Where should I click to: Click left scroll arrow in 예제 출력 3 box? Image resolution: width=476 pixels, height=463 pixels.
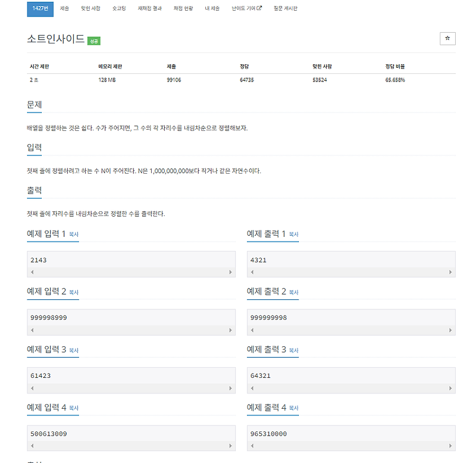click(x=252, y=388)
